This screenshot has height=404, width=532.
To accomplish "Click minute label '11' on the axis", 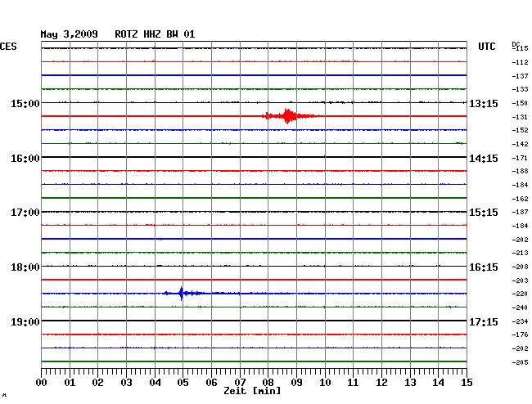I will tap(353, 383).
